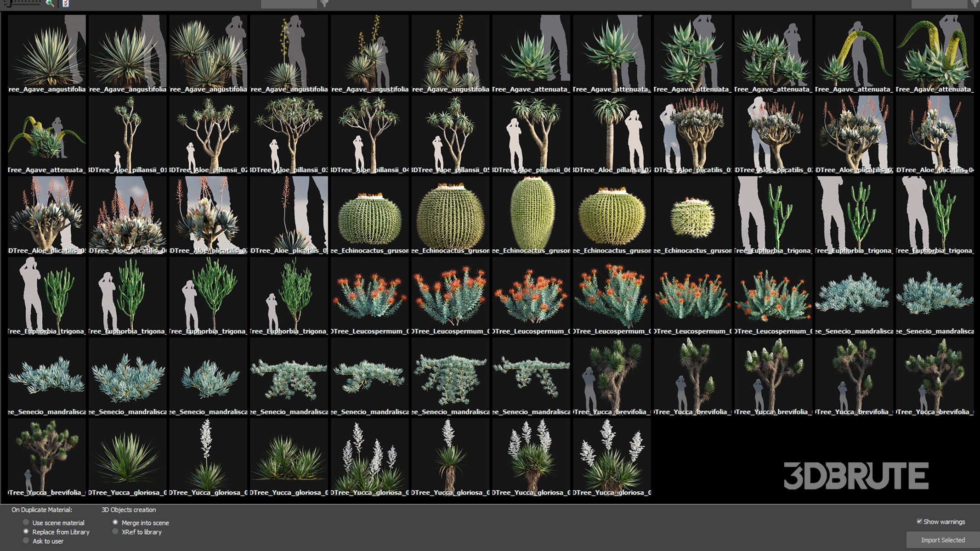980x551 pixels.
Task: Toggle the 'Show warnings' checkbox
Action: click(919, 521)
